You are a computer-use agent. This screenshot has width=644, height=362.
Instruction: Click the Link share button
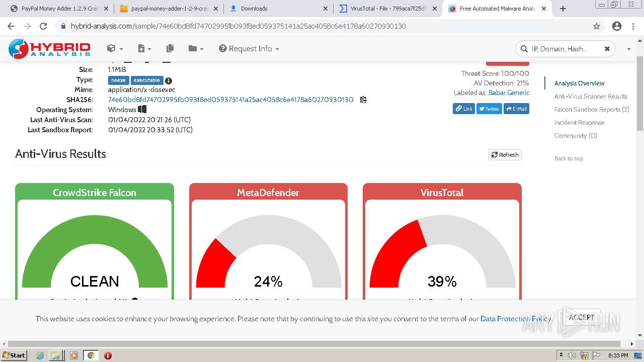[464, 109]
